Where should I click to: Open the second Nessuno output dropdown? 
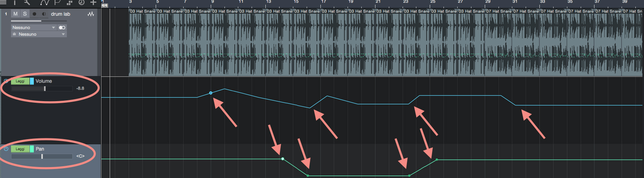click(39, 34)
